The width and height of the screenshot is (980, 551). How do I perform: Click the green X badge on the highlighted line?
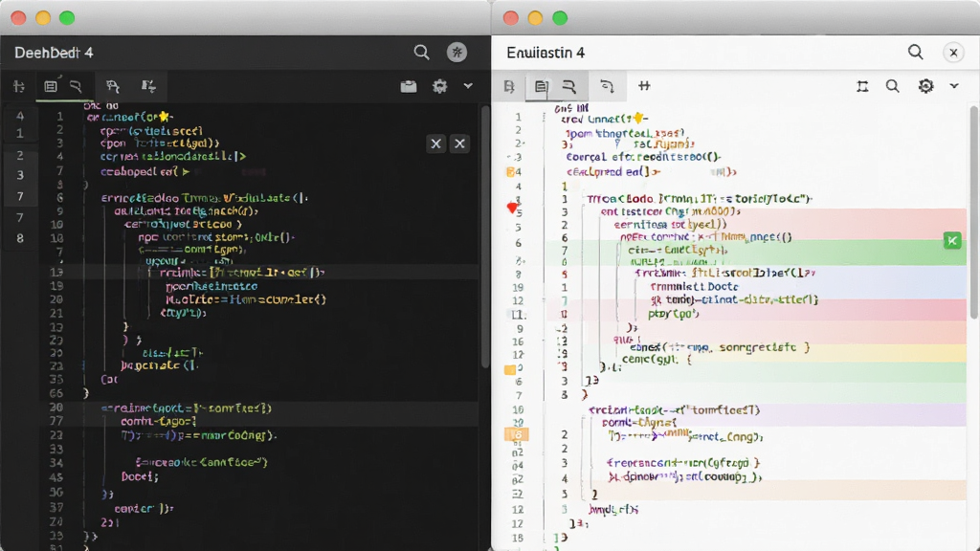(x=952, y=240)
